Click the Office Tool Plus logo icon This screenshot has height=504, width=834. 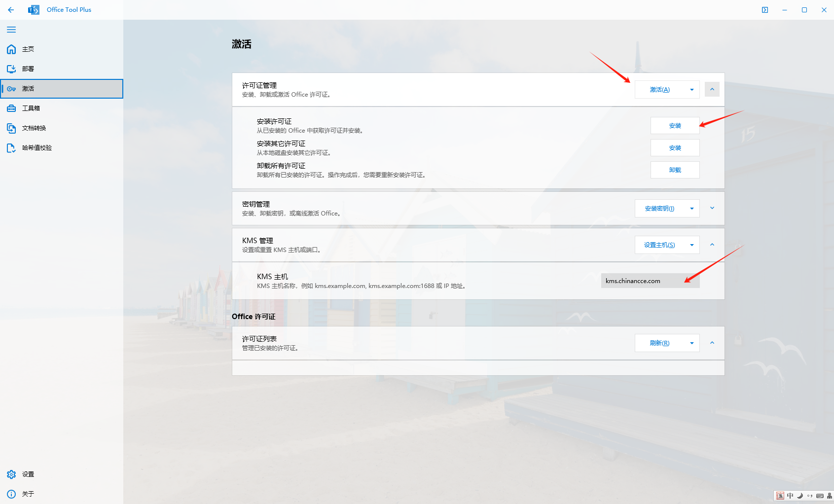[x=34, y=10]
